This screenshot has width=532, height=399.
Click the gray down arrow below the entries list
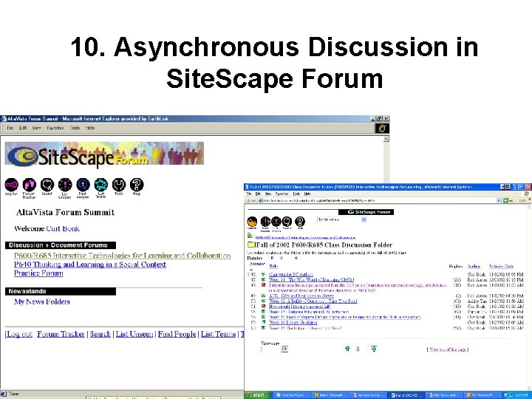[358, 349]
